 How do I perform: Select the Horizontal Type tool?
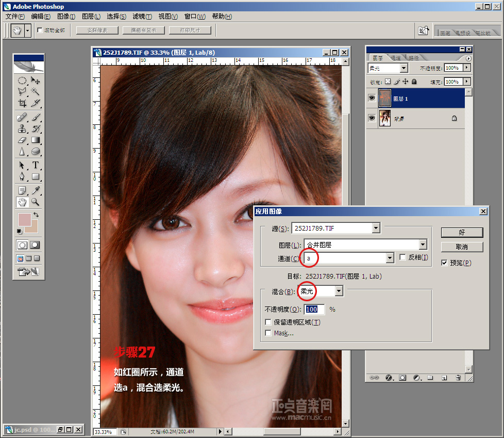(x=36, y=165)
